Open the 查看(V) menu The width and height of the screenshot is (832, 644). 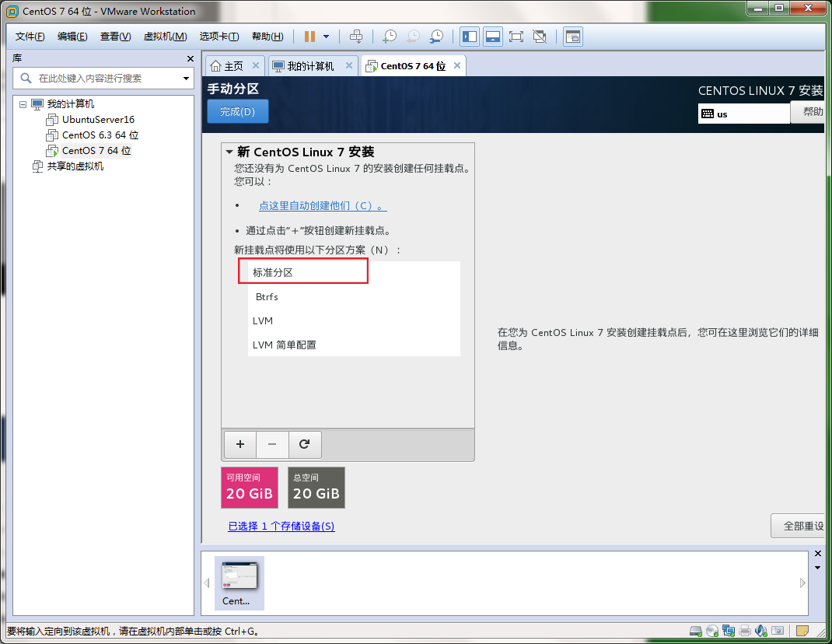click(x=115, y=37)
